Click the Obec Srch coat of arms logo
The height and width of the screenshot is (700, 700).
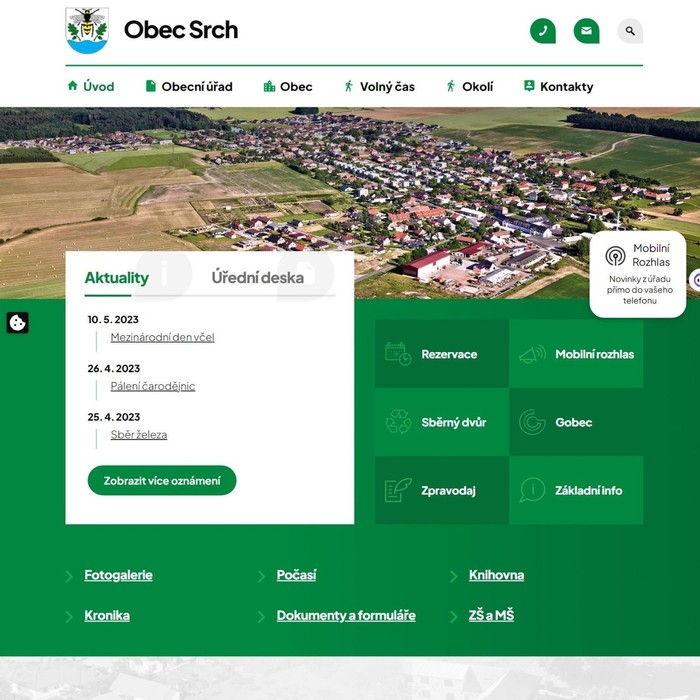click(x=87, y=30)
